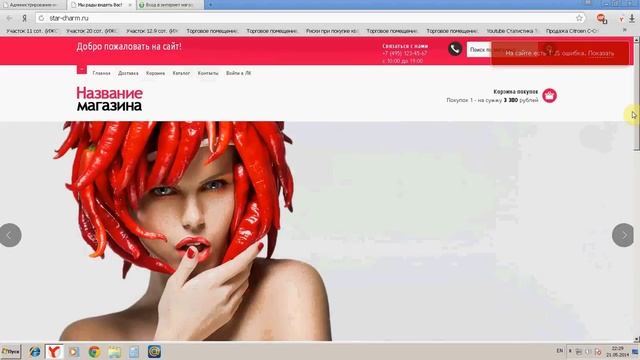Click the EN language indicator

560,351
